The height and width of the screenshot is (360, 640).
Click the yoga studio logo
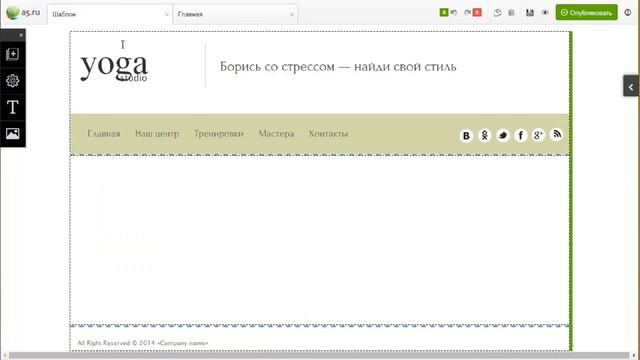click(114, 67)
